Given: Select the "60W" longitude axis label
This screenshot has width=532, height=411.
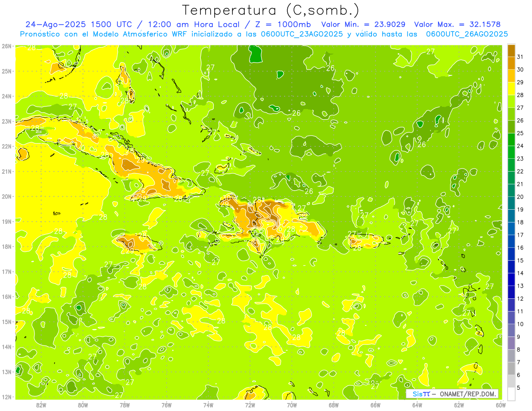Looking at the screenshot, I should pyautogui.click(x=501, y=405).
